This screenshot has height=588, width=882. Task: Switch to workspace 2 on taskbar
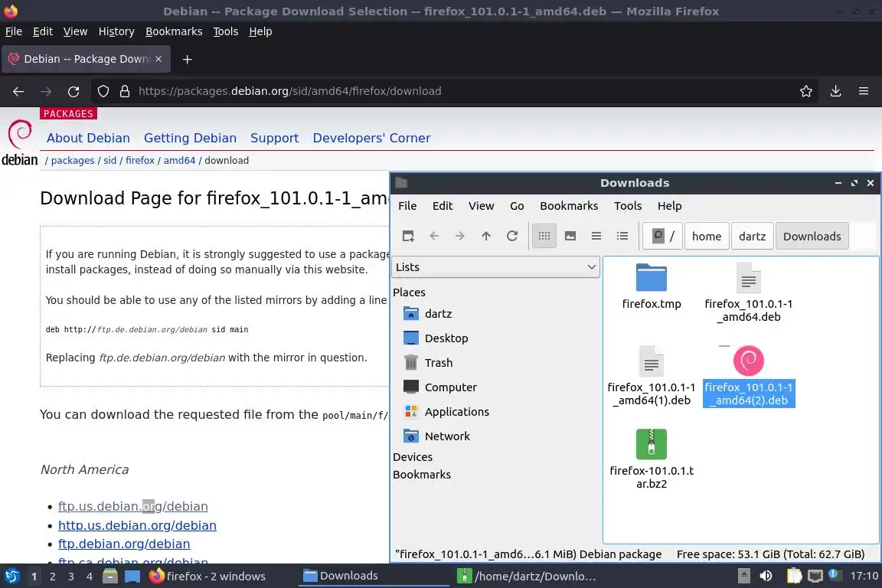52,577
